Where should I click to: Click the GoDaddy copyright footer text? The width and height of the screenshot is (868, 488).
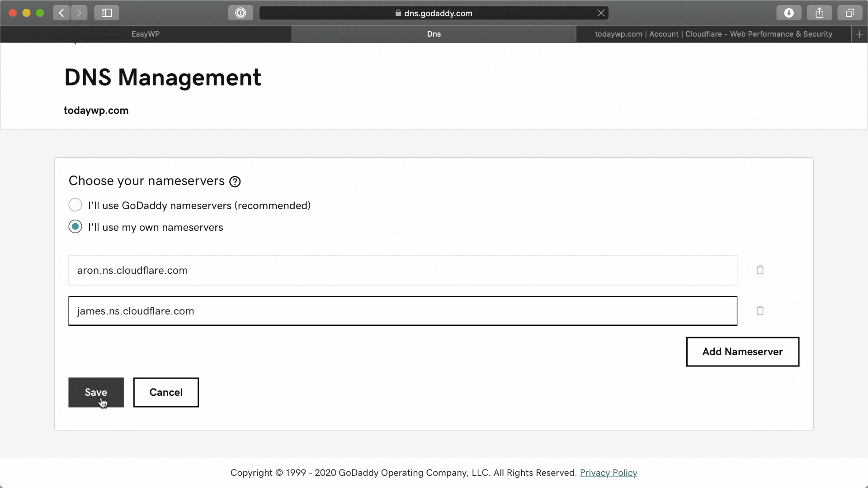pyautogui.click(x=404, y=473)
